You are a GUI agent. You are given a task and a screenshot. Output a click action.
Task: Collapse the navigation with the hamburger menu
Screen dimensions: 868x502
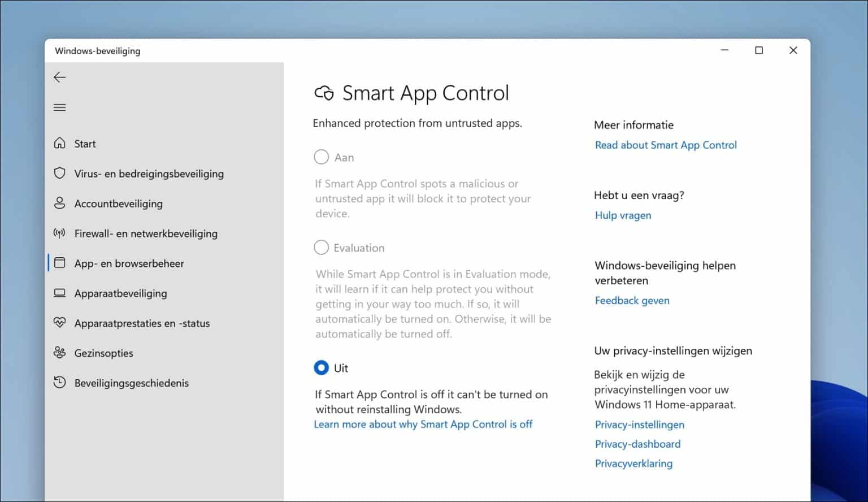pos(59,107)
